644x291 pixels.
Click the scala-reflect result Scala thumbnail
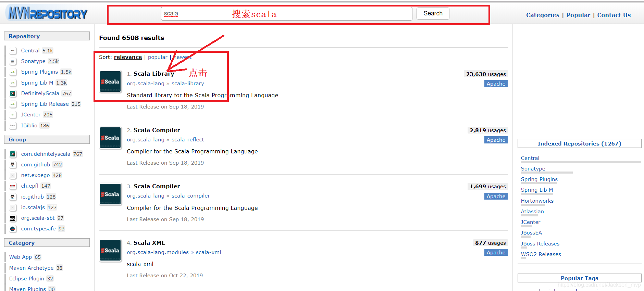coord(110,138)
